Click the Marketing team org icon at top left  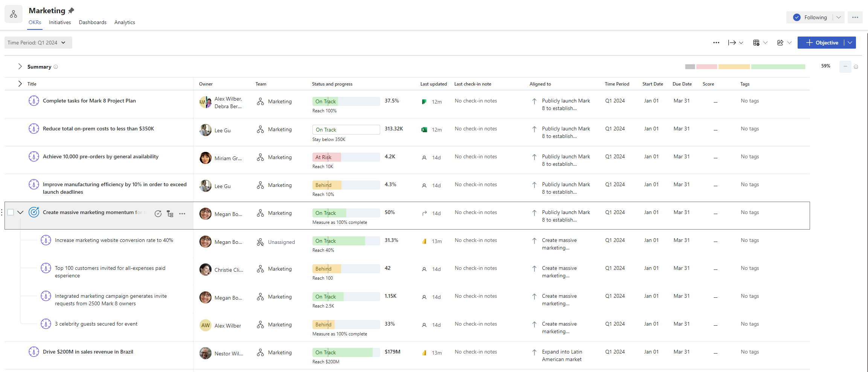pyautogui.click(x=14, y=14)
